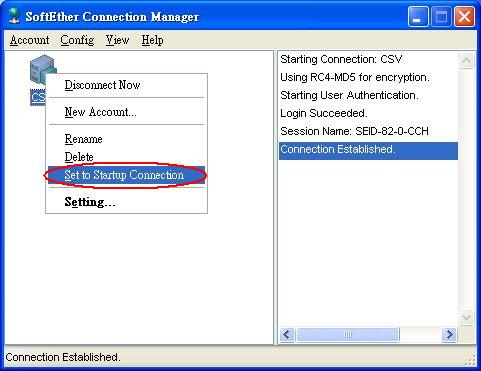The width and height of the screenshot is (481, 371).
Task: Click the window resize grip corner
Action: coord(470,360)
